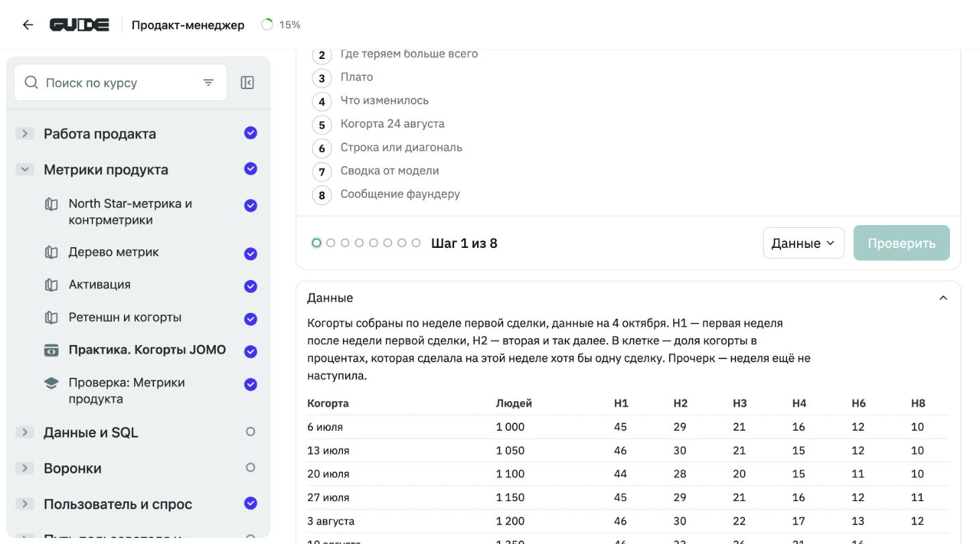
Task: Click the book icon beside 'Дерево метрик'
Action: 52,253
